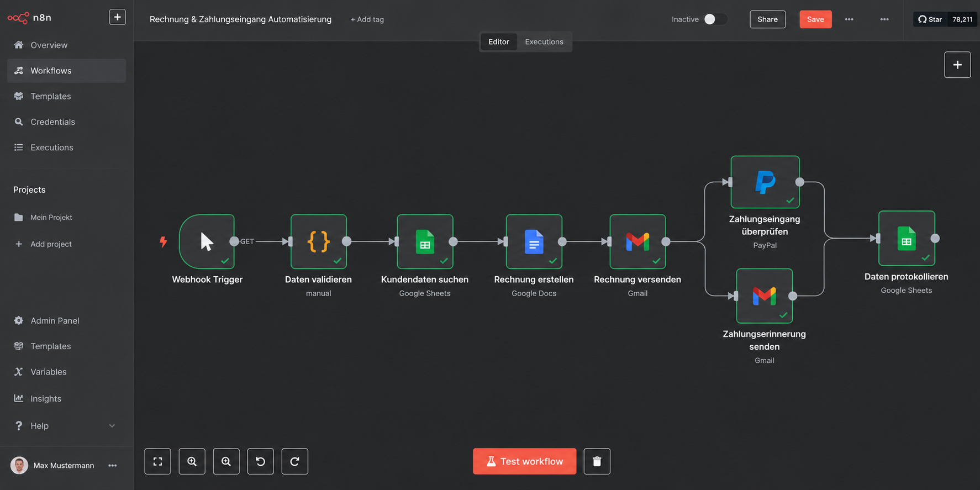Click the workflow name Rechnung & Zahlungseingang Automatisierung
This screenshot has height=490, width=980.
[240, 19]
